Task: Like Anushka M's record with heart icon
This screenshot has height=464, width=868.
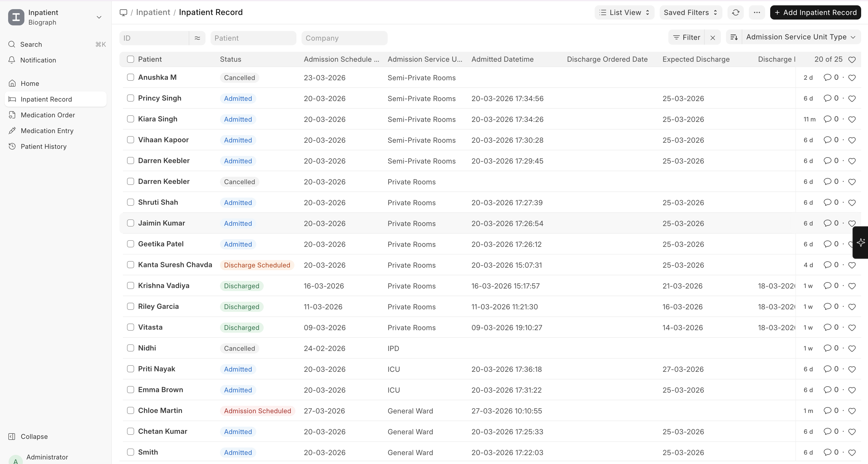Action: tap(852, 78)
